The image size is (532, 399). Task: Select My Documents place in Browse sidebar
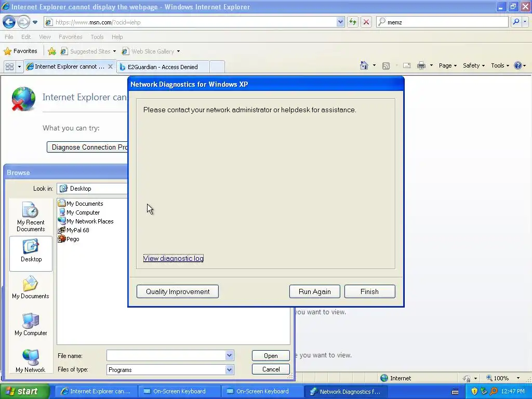(31, 288)
